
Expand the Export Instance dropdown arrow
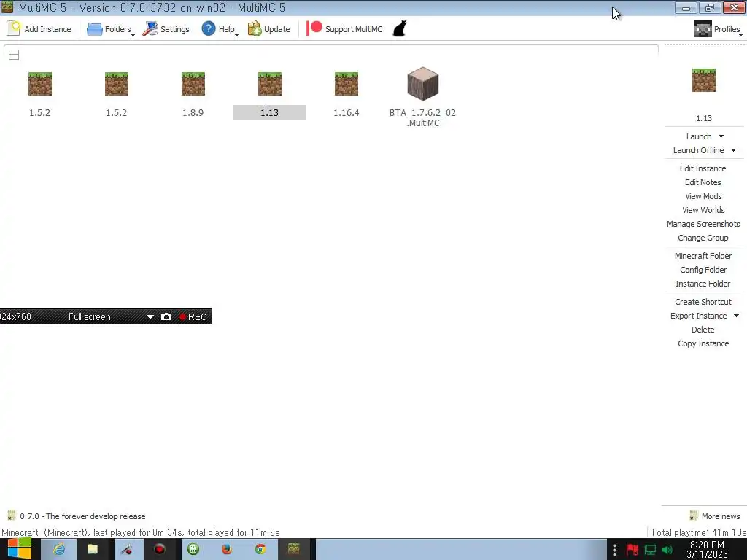(737, 316)
